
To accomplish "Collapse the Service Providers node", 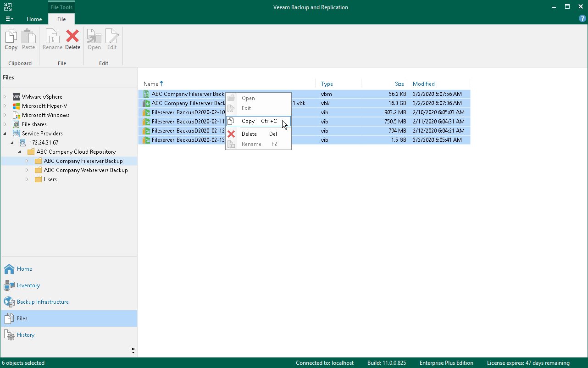I will (x=5, y=134).
